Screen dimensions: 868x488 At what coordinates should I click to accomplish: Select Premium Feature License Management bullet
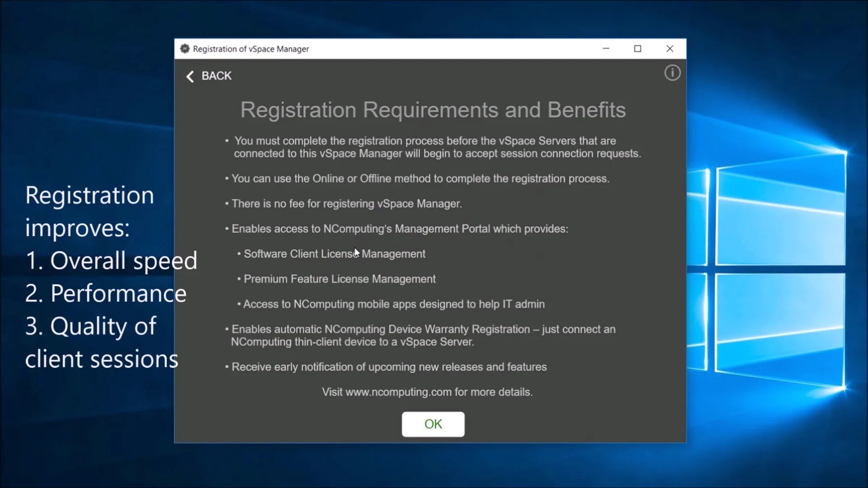click(x=339, y=279)
